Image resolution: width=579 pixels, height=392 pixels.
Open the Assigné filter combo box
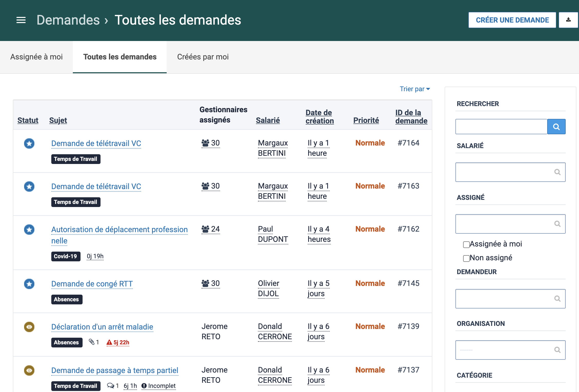click(510, 224)
